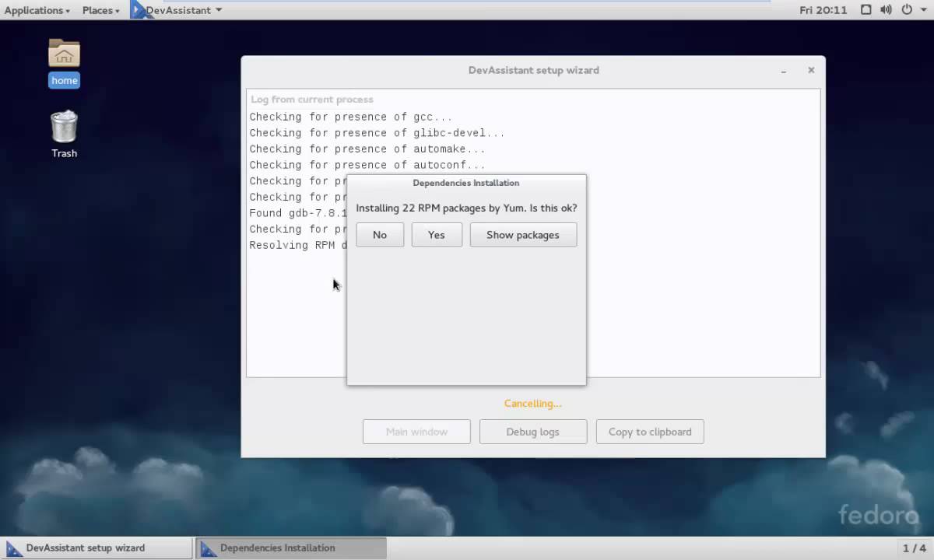The image size is (934, 560).
Task: Click No in Dependencies Installation dialog
Action: click(380, 235)
